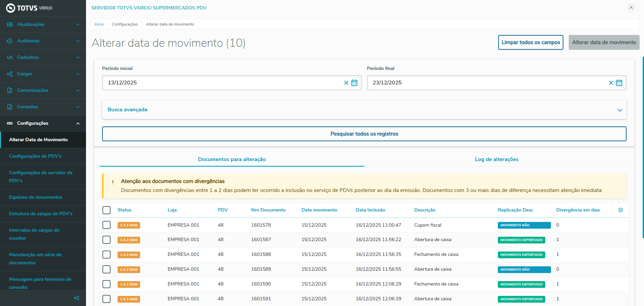Click the user account icon top right
This screenshot has width=644, height=306.
(631, 8)
